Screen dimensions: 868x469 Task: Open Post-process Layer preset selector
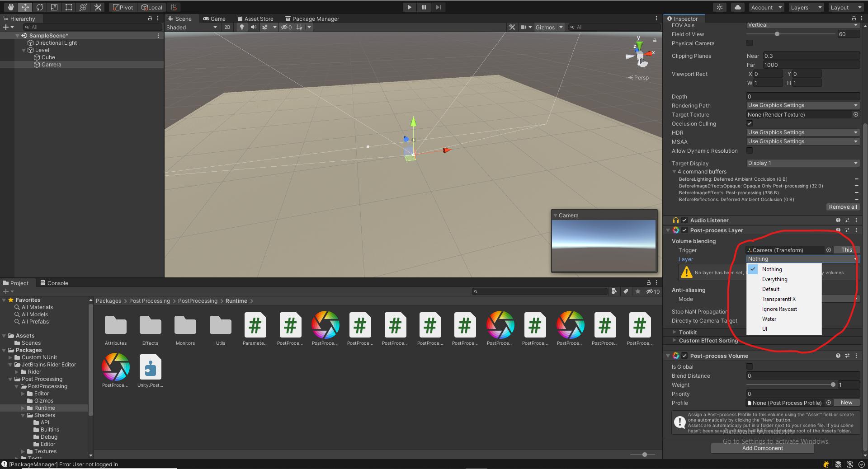tap(847, 230)
